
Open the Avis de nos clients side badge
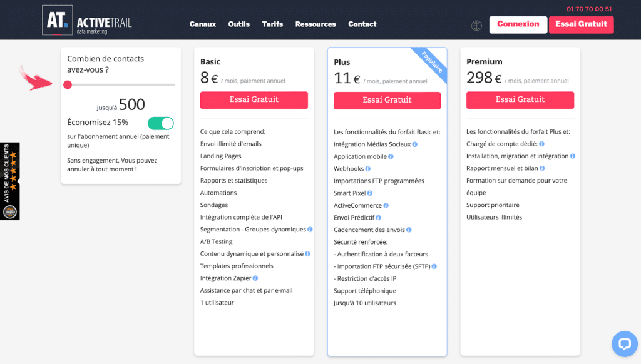[x=9, y=181]
